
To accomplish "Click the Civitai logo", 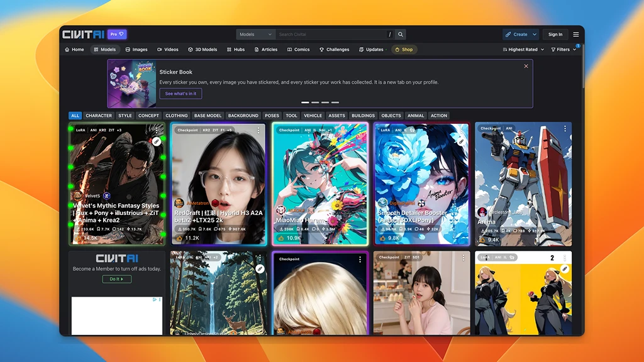I will tap(84, 35).
